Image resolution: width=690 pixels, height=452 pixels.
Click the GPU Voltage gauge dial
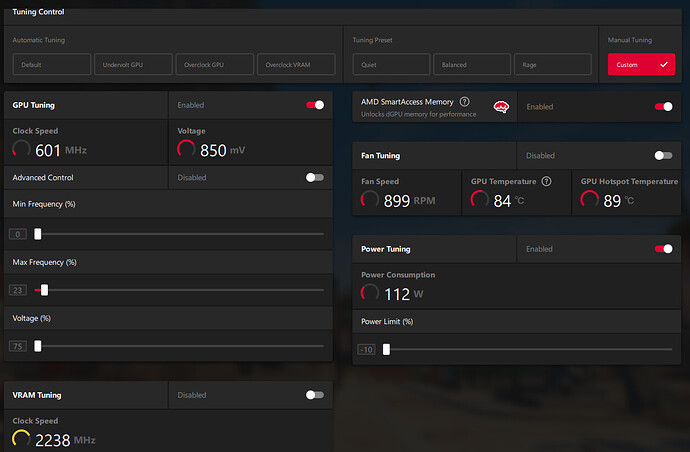pyautogui.click(x=186, y=149)
